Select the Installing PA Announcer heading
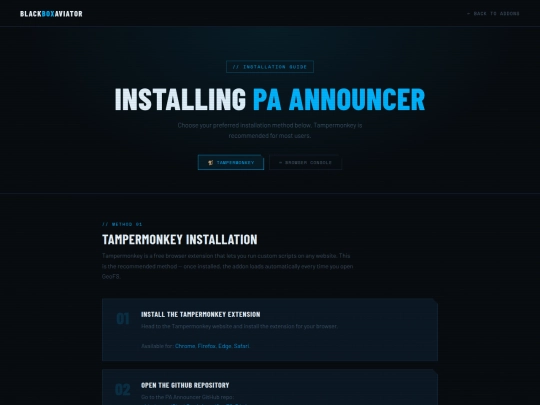This screenshot has width=540, height=405. tap(270, 99)
